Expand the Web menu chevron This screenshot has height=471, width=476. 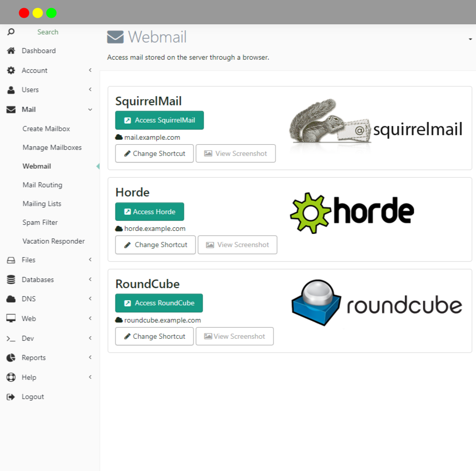click(x=90, y=318)
